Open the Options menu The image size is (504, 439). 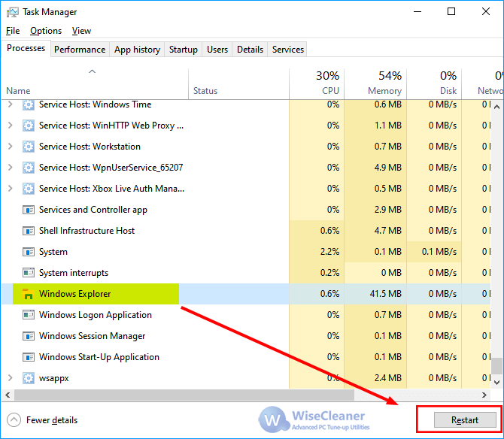(46, 31)
